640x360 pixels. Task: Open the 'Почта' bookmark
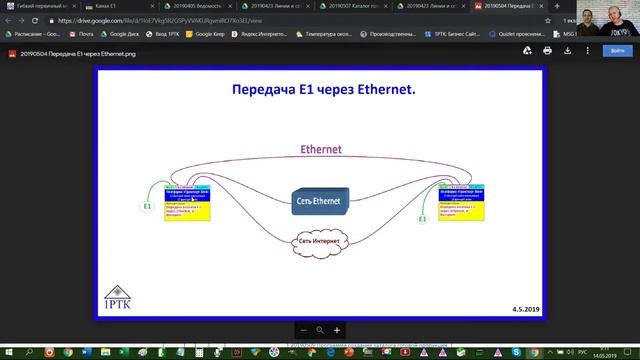[x=82, y=34]
